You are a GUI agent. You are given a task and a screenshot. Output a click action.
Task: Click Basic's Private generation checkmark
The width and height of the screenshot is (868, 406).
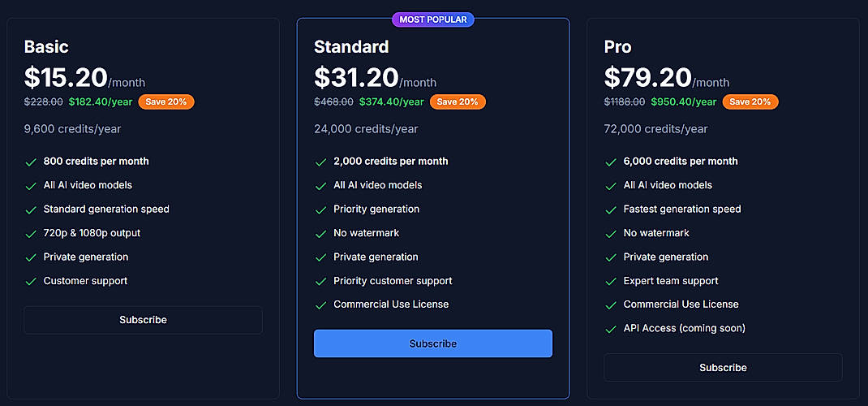[x=31, y=257]
